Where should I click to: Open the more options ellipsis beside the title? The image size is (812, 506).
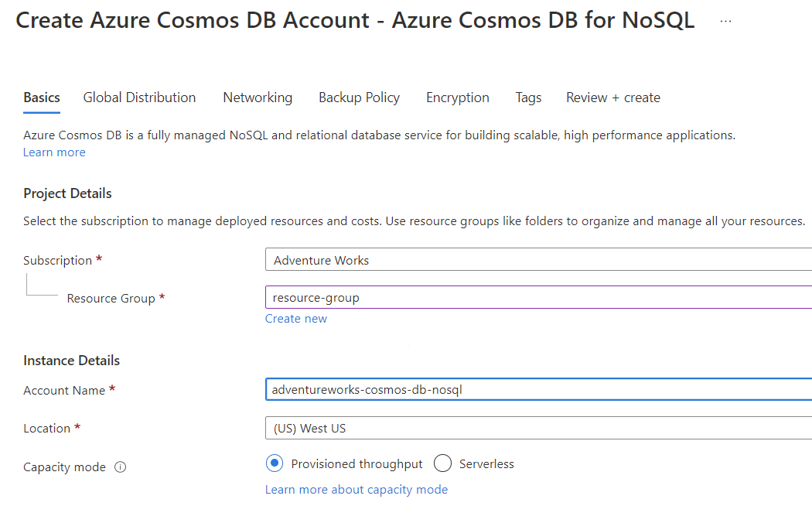point(725,21)
